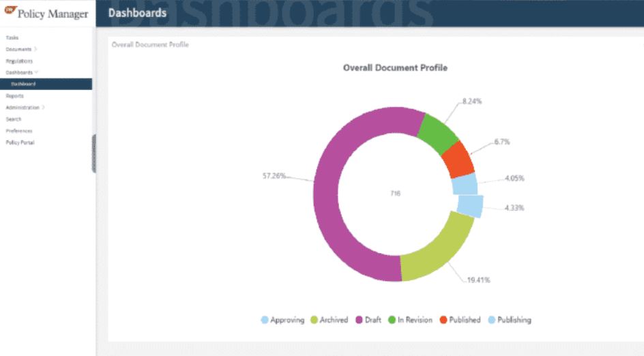The width and height of the screenshot is (644, 356).
Task: Toggle the In Revision legend marker
Action: point(392,320)
